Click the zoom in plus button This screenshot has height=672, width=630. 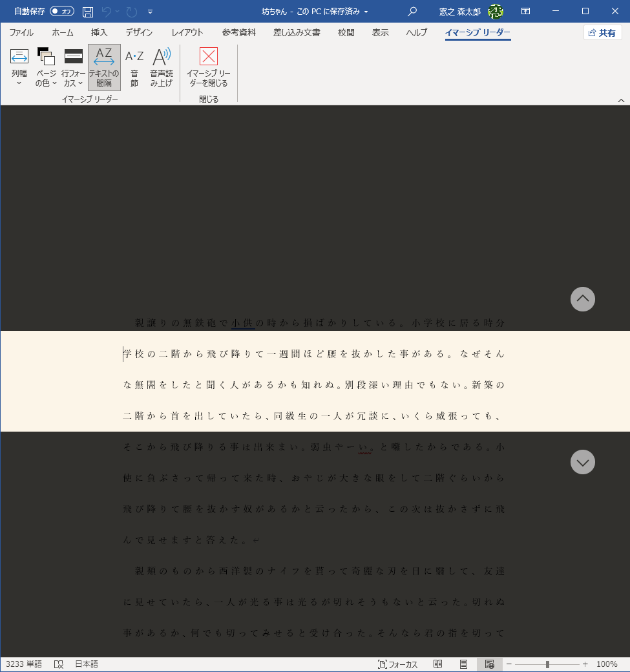coord(585,664)
